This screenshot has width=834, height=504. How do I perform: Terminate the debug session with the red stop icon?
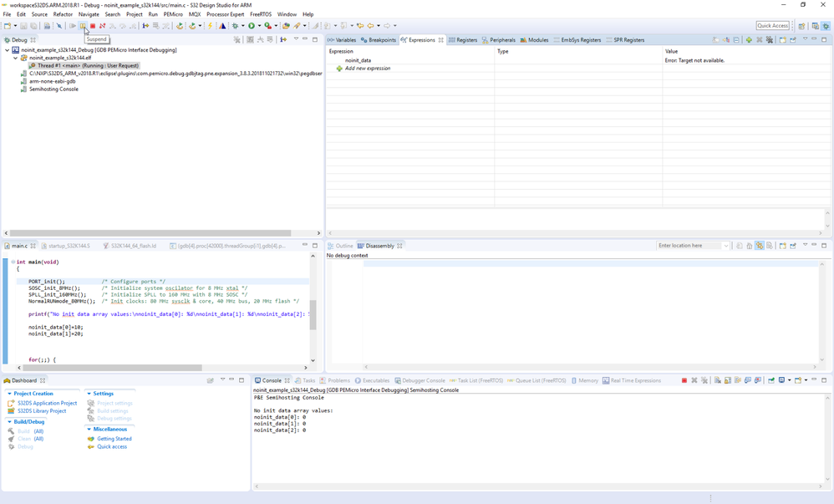(93, 26)
